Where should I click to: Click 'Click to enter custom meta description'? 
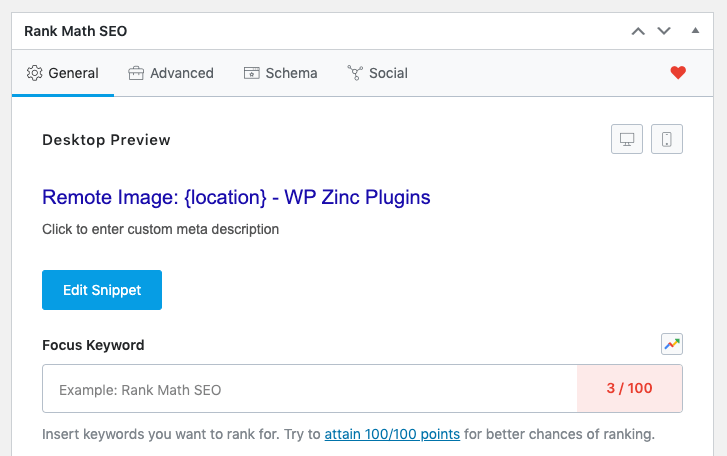click(160, 229)
